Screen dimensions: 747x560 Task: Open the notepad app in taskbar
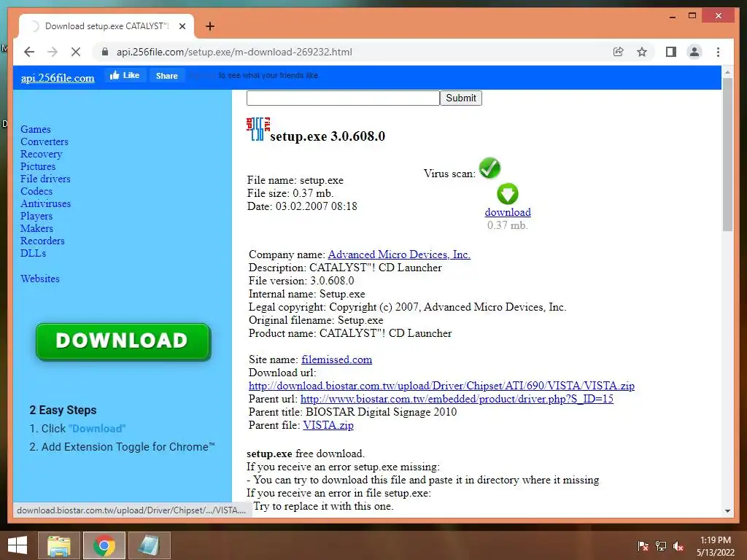point(149,545)
